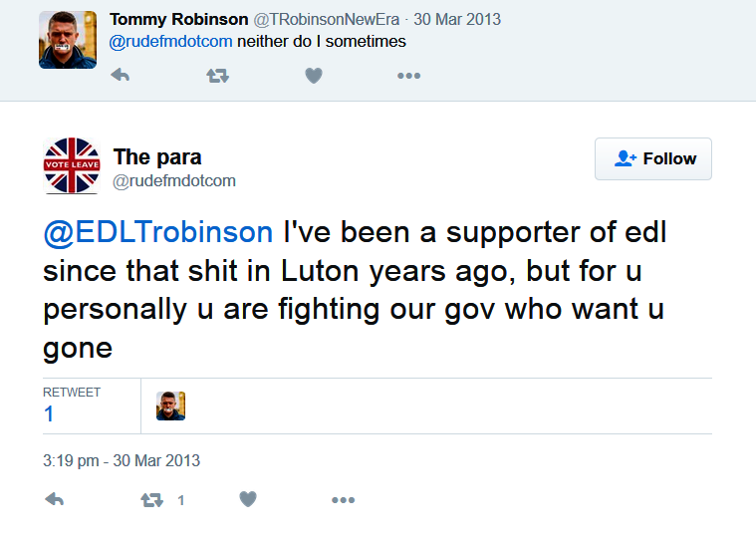Click the @rudefmdotcom mention in reply
Screen dimensions: 756x542
coord(170,42)
